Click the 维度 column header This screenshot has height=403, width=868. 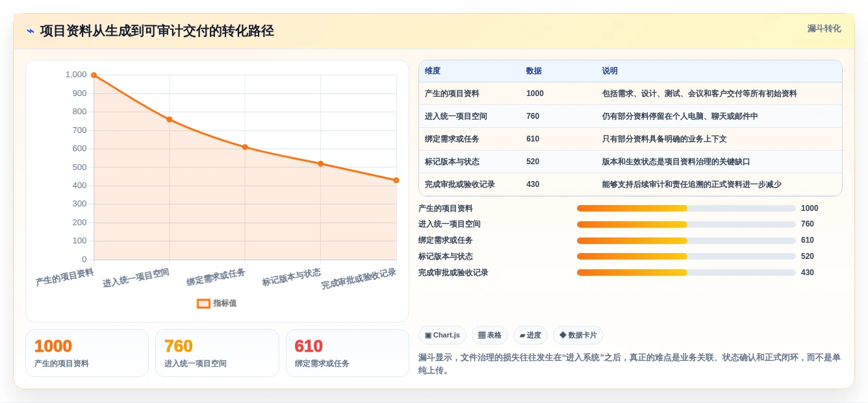433,71
